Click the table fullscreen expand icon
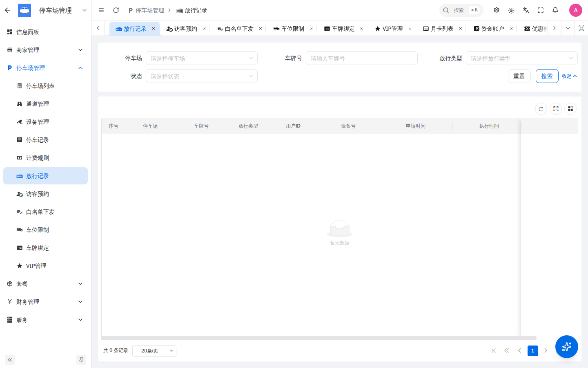588x368 pixels. click(x=556, y=109)
